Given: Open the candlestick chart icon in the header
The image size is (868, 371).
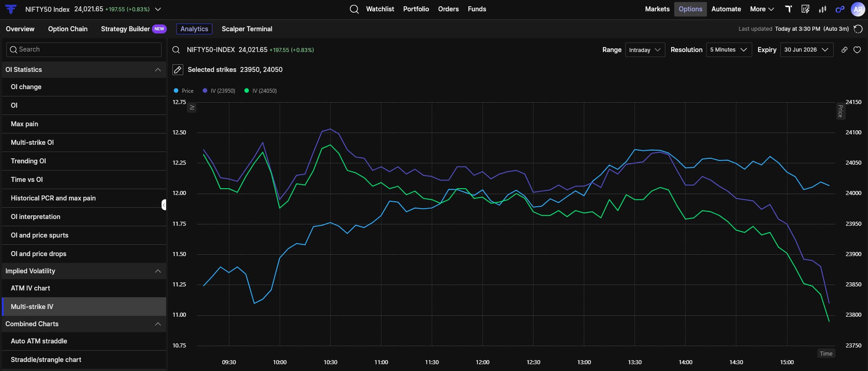Looking at the screenshot, I should tap(823, 9).
